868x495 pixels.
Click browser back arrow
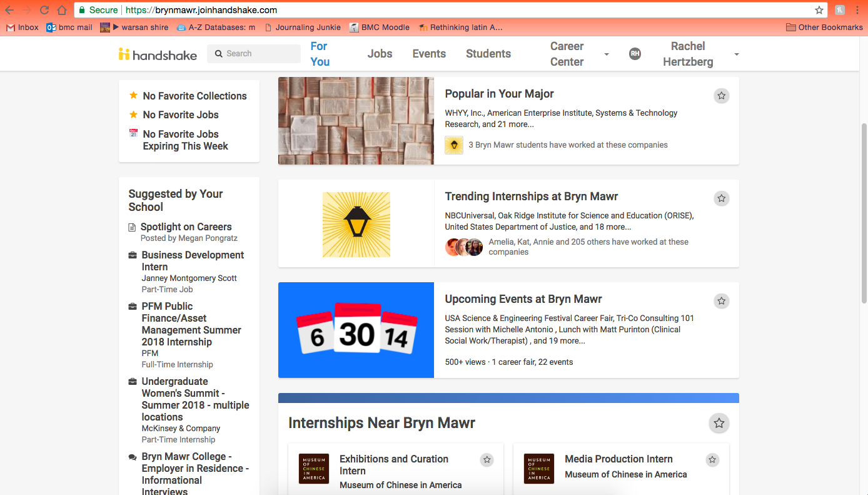point(9,10)
